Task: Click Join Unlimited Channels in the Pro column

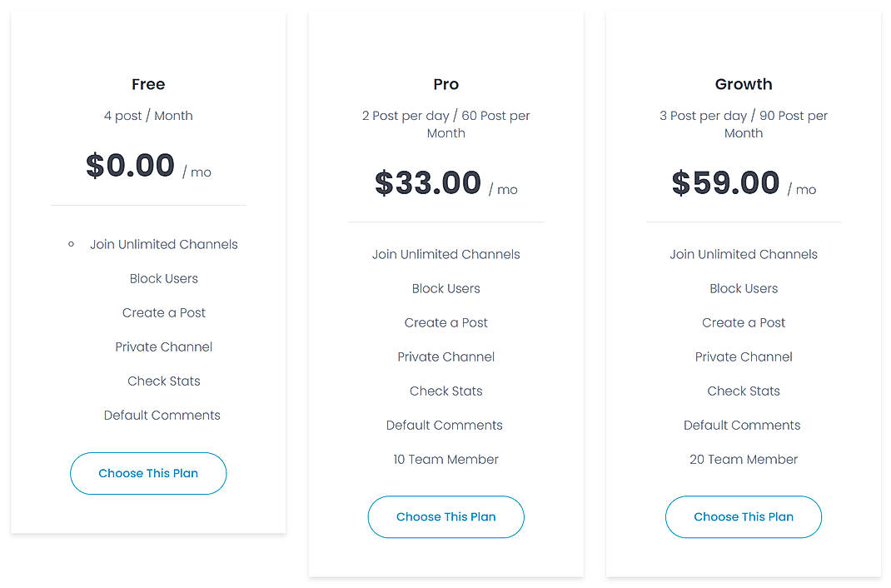Action: click(445, 254)
